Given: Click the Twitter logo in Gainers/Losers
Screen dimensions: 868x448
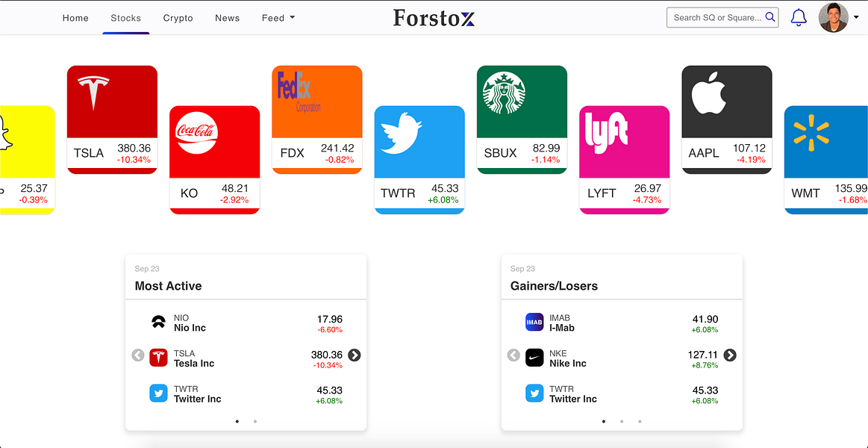Looking at the screenshot, I should pyautogui.click(x=534, y=393).
